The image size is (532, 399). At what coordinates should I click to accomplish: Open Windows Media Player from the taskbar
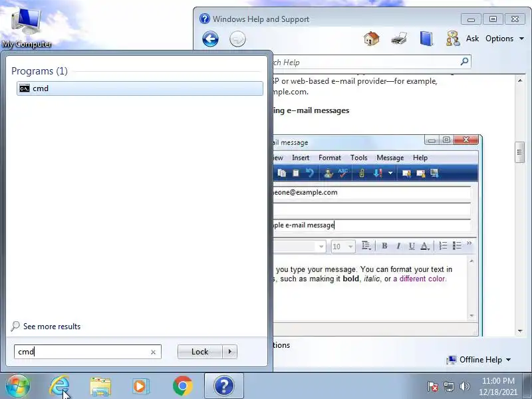tap(140, 386)
